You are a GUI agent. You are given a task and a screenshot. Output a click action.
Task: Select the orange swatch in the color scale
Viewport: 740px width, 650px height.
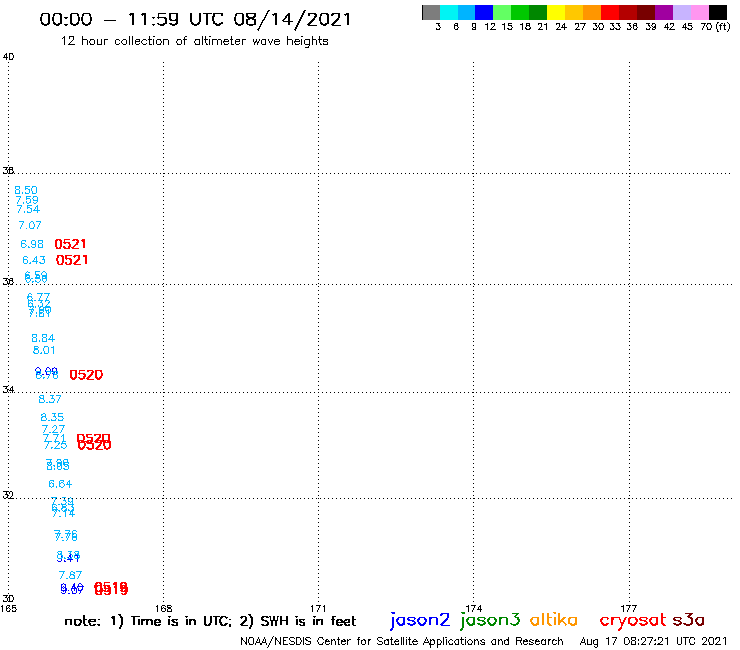click(592, 12)
